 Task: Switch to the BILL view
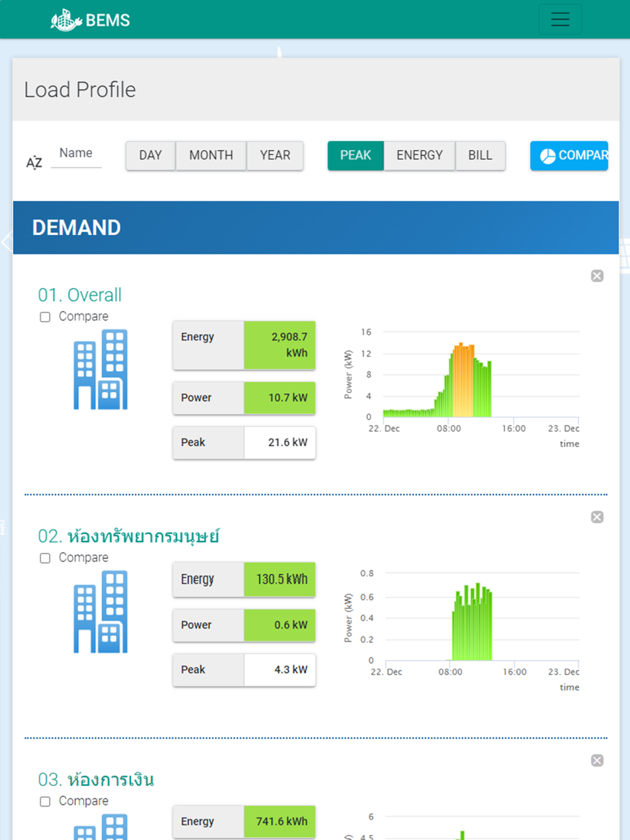[x=480, y=156]
